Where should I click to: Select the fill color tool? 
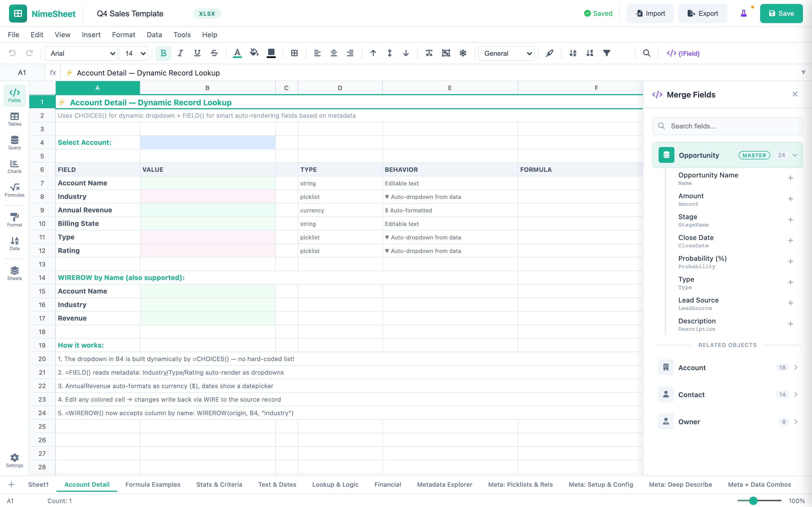click(254, 53)
